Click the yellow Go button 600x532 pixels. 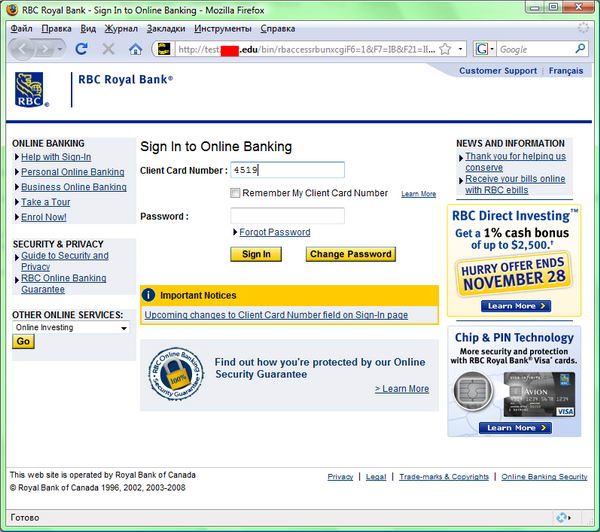click(23, 341)
